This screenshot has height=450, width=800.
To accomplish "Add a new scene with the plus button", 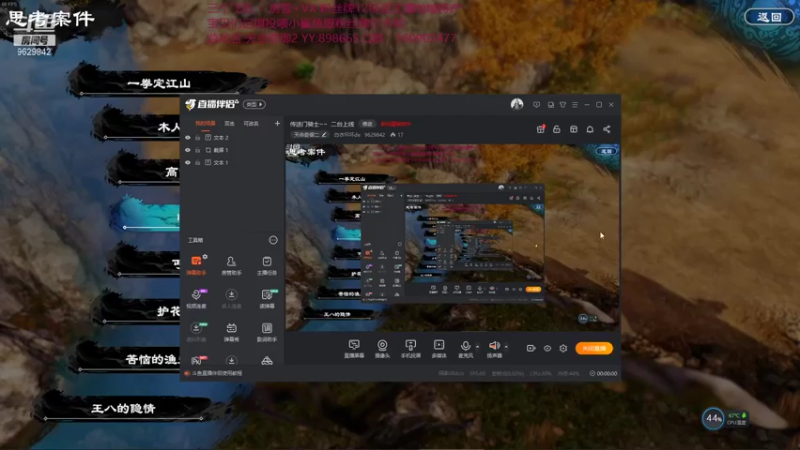I will coord(277,123).
